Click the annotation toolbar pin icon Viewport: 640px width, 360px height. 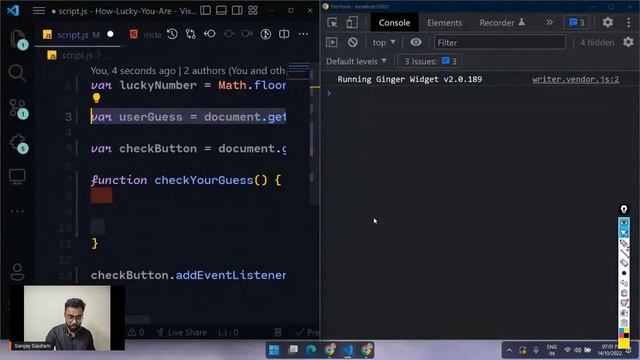624,209
